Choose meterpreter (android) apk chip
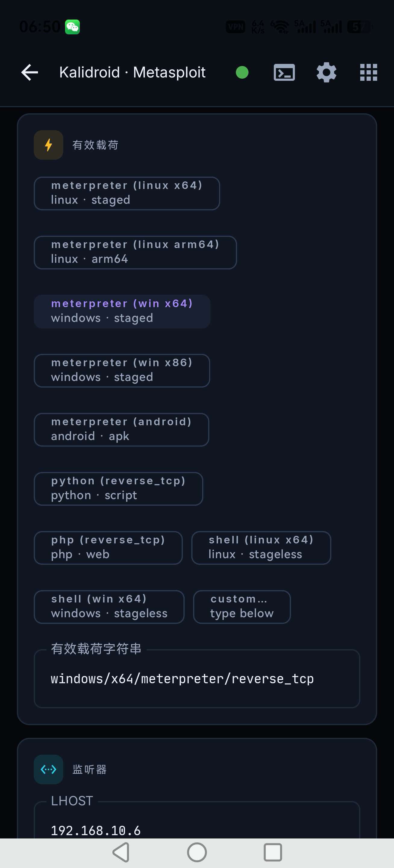The image size is (394, 868). (122, 429)
